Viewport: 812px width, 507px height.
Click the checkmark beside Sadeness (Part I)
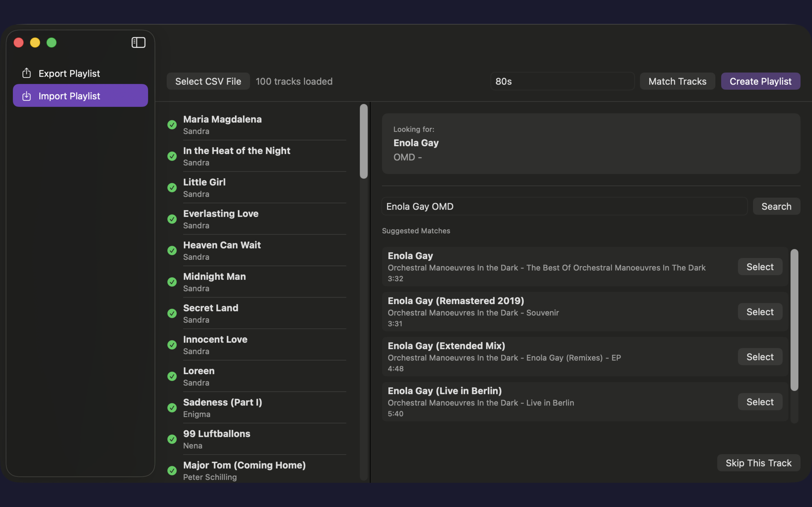pos(172,408)
